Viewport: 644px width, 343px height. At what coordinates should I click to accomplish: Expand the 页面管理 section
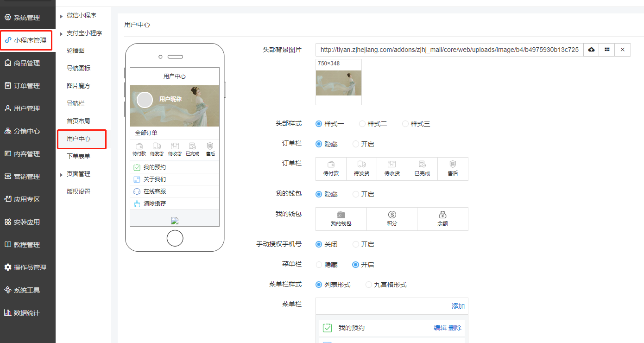point(78,174)
